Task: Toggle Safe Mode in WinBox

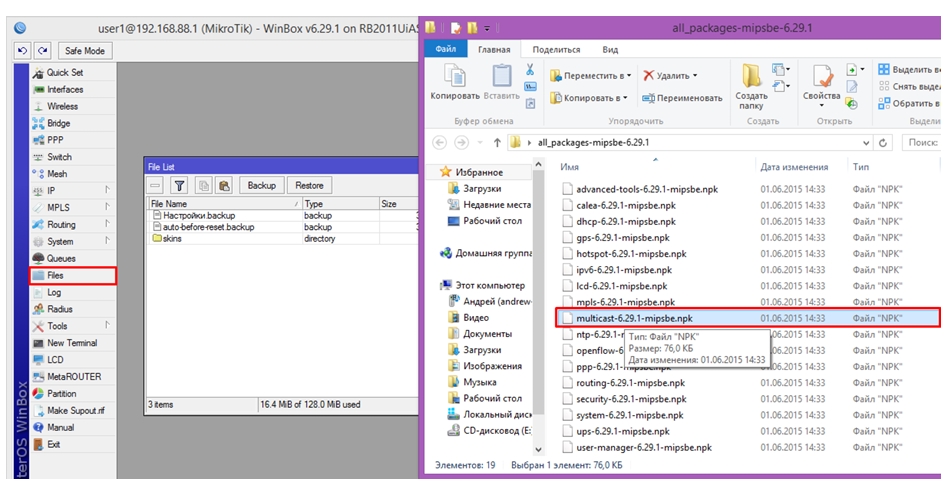Action: (x=85, y=51)
